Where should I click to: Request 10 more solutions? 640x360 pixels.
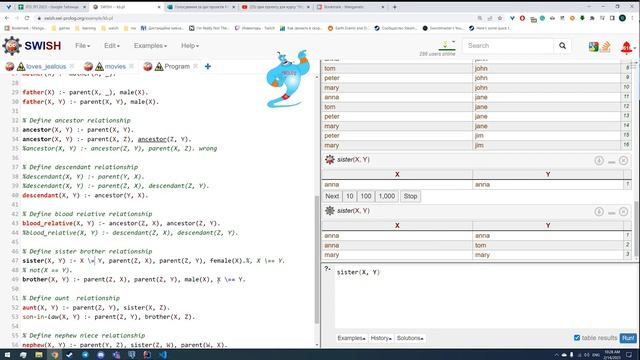tap(350, 196)
